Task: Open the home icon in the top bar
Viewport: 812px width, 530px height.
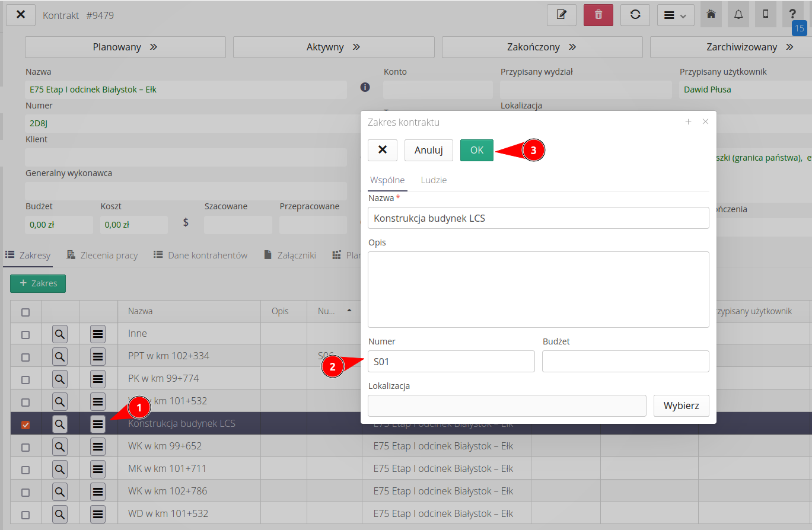Action: coord(711,14)
